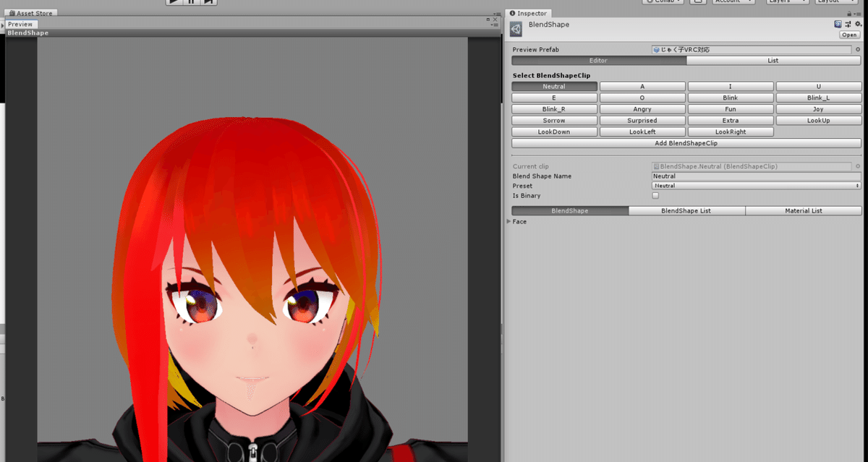This screenshot has width=868, height=462.
Task: Select the LookLeft blend shape clip
Action: (642, 132)
